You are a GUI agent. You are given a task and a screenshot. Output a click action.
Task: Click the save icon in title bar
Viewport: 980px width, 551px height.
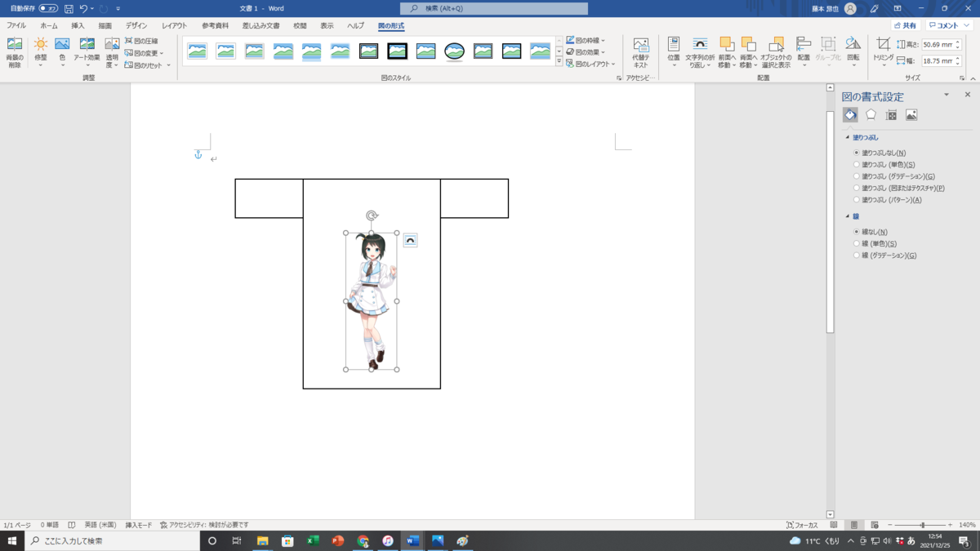69,8
